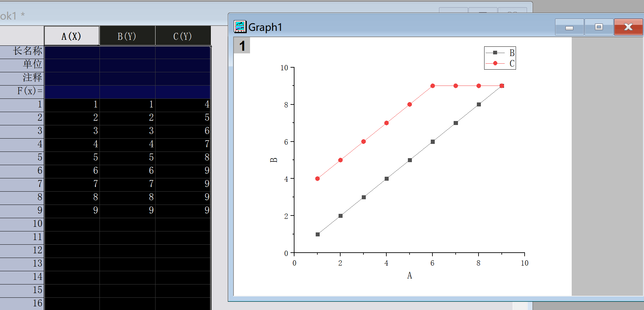Click cell B row 7 value 7
Image resolution: width=644 pixels, height=310 pixels.
click(x=127, y=185)
